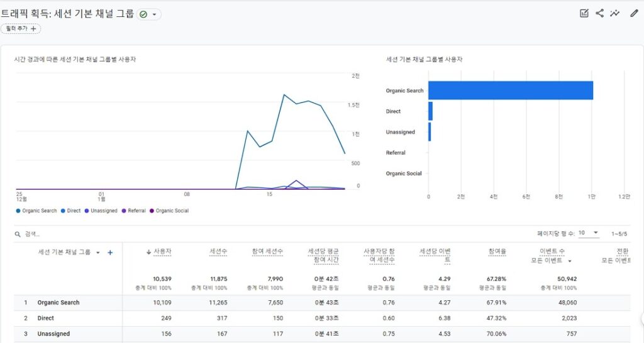Click total sessions value 11,875
Image resolution: width=644 pixels, height=343 pixels.
pos(218,279)
